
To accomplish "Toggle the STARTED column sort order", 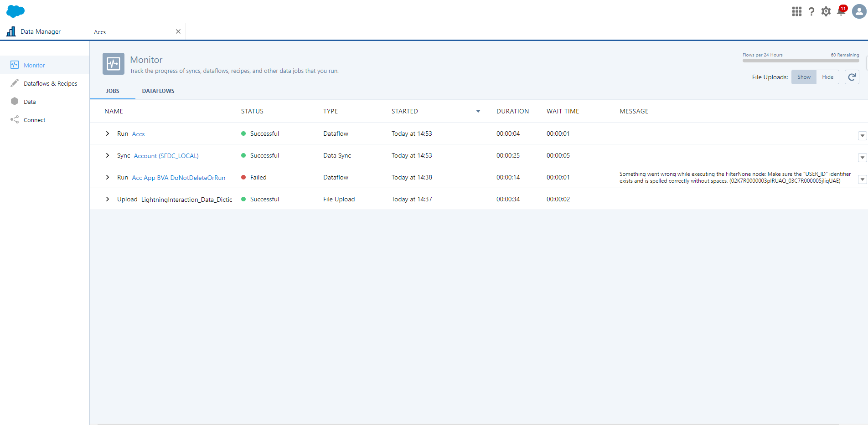I will (x=478, y=111).
